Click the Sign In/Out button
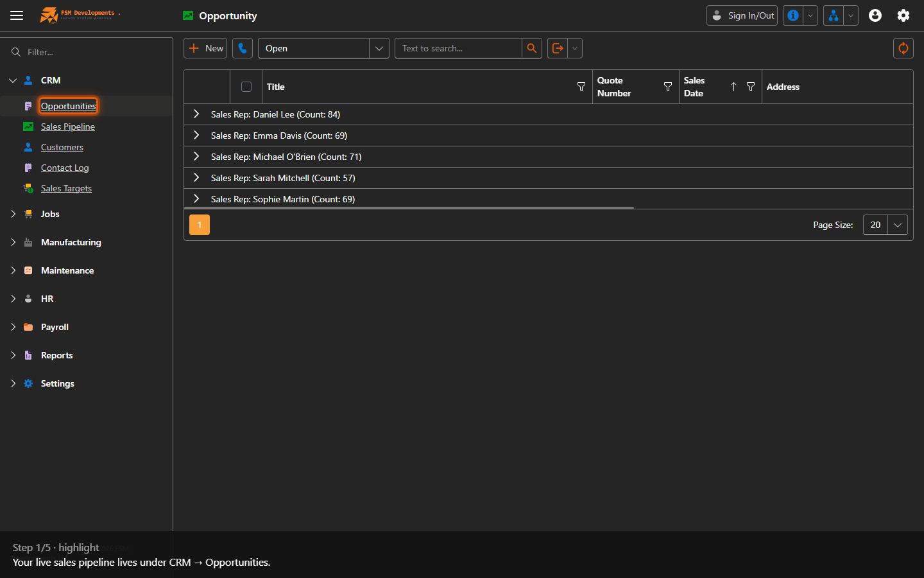The image size is (924, 578). coord(742,15)
